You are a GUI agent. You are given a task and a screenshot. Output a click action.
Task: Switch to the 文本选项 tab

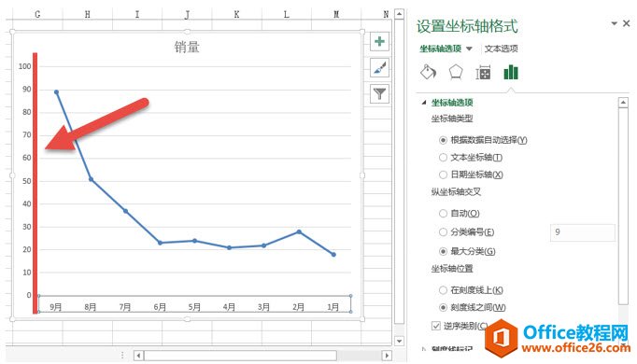point(501,49)
